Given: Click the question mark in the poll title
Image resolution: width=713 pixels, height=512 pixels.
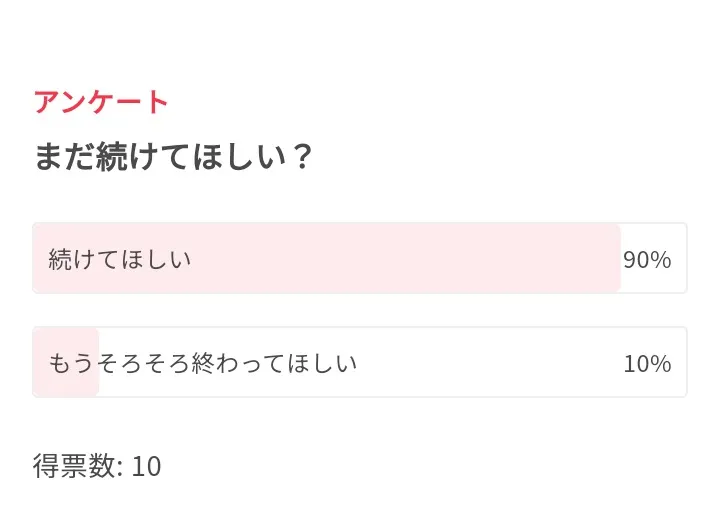Looking at the screenshot, I should (301, 157).
